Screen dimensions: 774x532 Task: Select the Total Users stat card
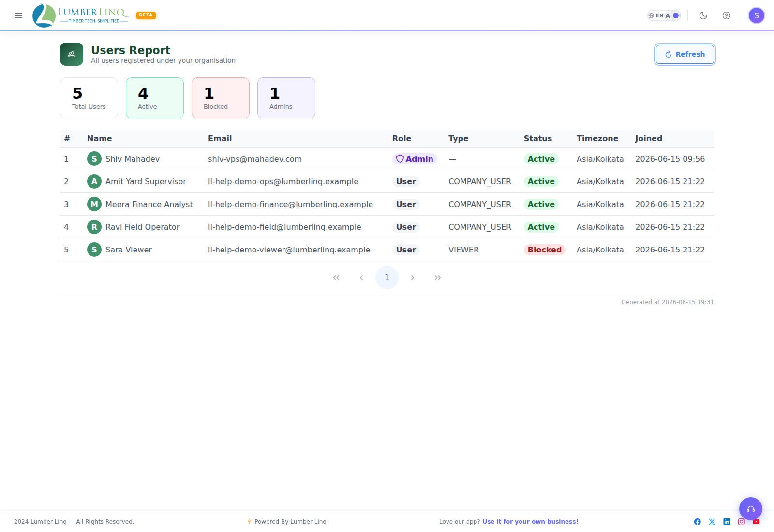89,98
